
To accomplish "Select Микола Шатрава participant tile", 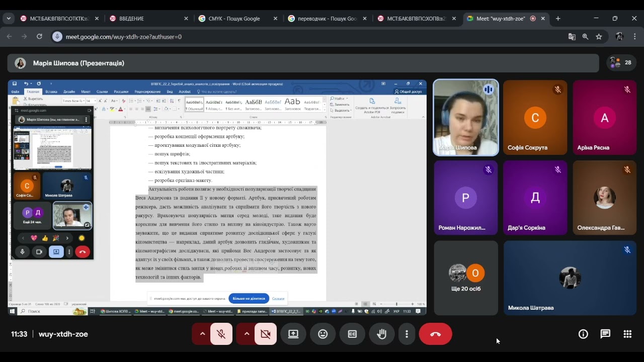I will 570,278.
